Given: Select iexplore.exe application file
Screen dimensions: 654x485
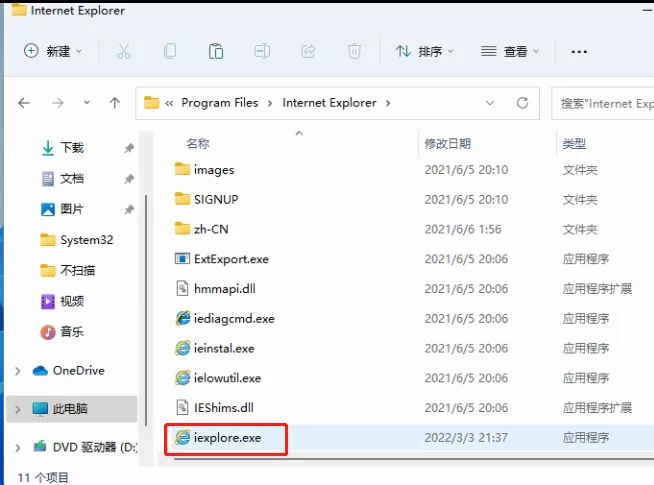Looking at the screenshot, I should coord(218,437).
